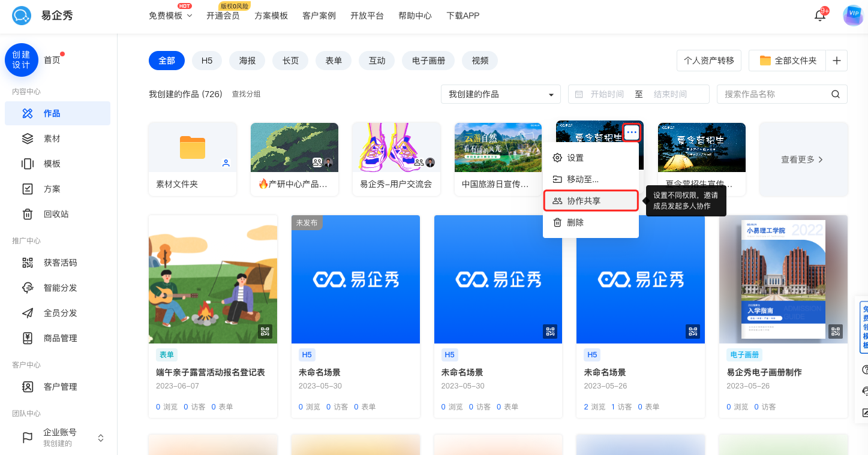Open the 产研中心产品 card thumbnail
This screenshot has height=455, width=868.
tap(295, 147)
